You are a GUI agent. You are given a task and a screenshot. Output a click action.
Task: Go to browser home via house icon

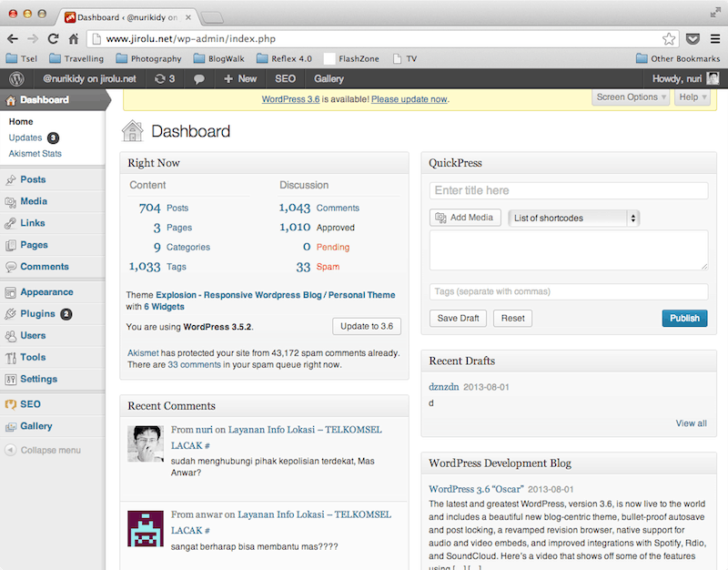(x=75, y=39)
